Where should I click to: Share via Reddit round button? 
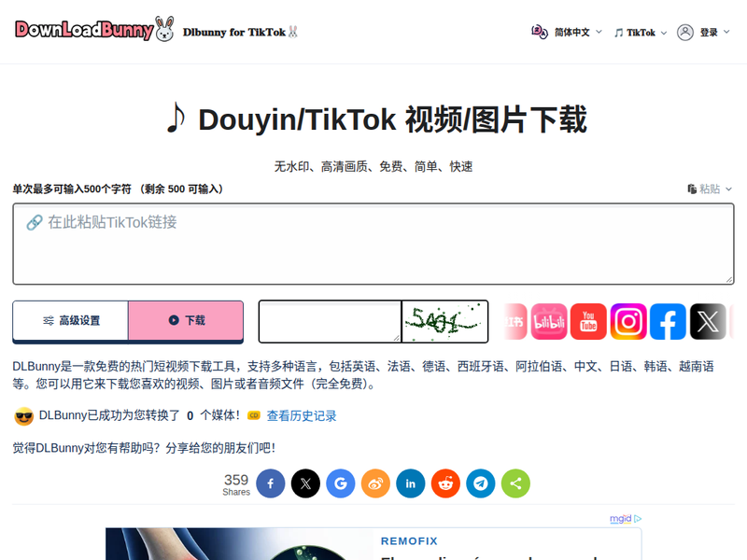[x=445, y=483]
